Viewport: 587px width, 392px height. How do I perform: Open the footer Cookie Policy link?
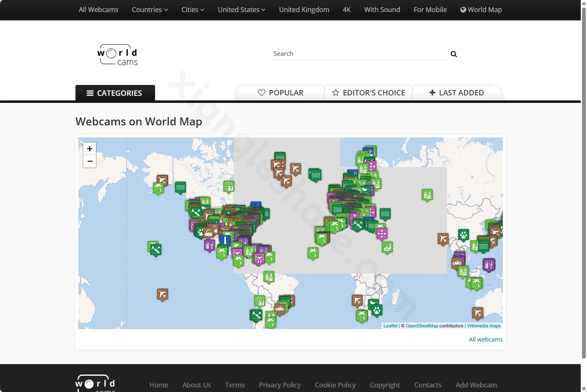click(x=335, y=385)
